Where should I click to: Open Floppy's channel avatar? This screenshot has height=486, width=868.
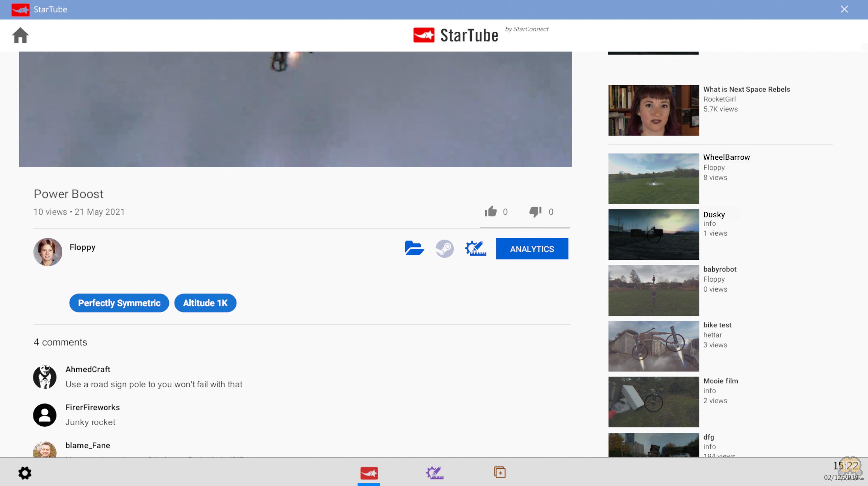tap(48, 252)
